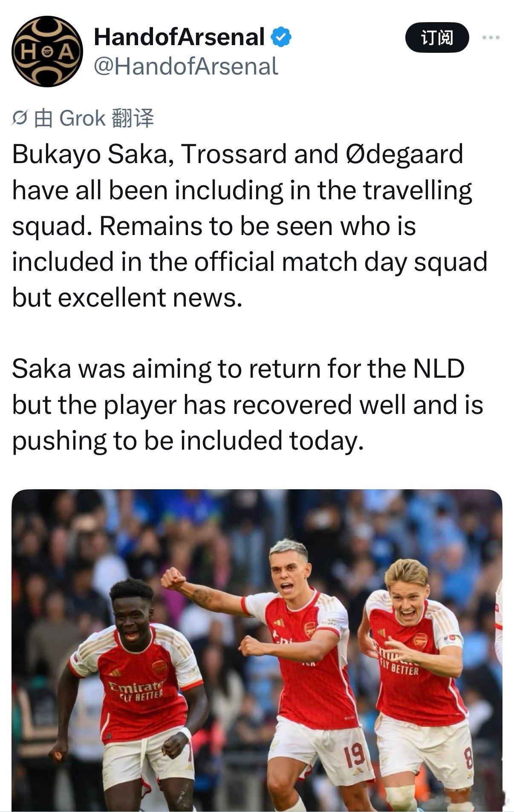Open the HandofArsenal display name link
514x812 pixels.
[179, 37]
